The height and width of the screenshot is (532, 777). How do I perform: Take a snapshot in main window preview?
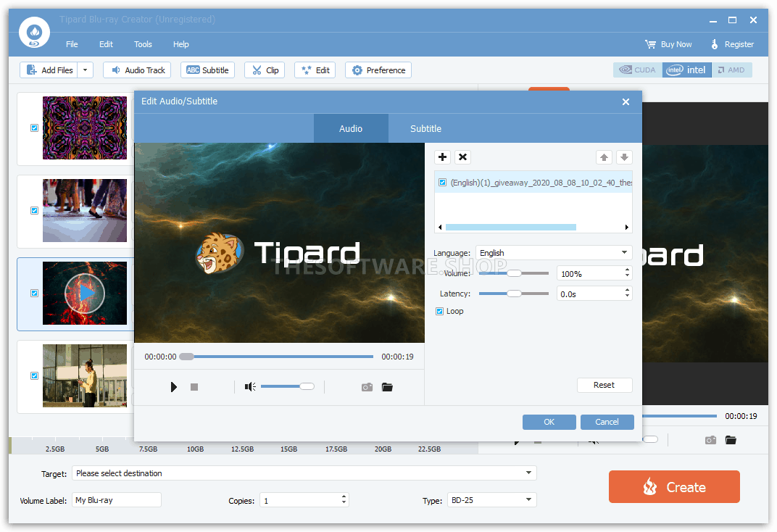tap(710, 440)
